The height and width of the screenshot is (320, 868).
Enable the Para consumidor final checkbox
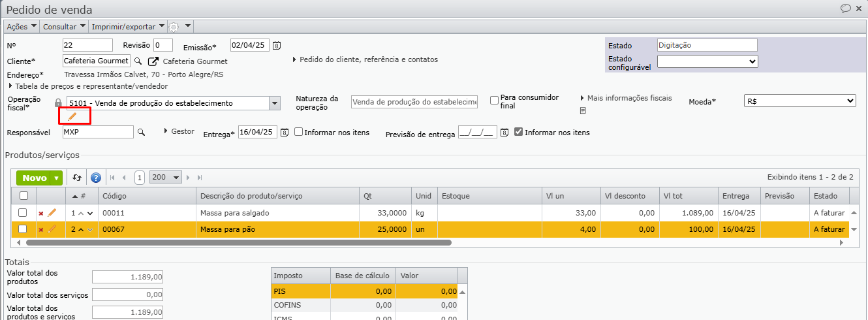pyautogui.click(x=494, y=100)
